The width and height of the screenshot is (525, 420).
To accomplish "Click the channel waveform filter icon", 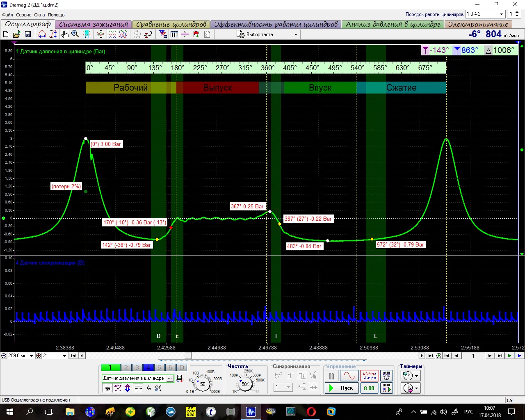I will [118, 388].
